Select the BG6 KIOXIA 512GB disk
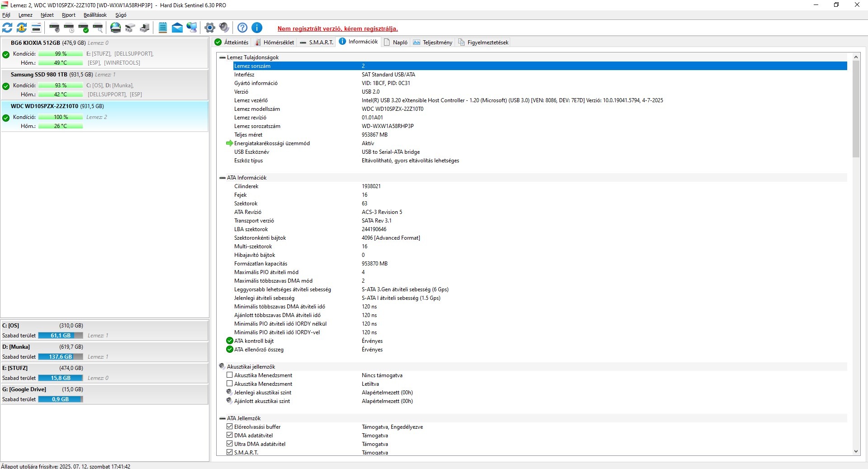 point(104,53)
